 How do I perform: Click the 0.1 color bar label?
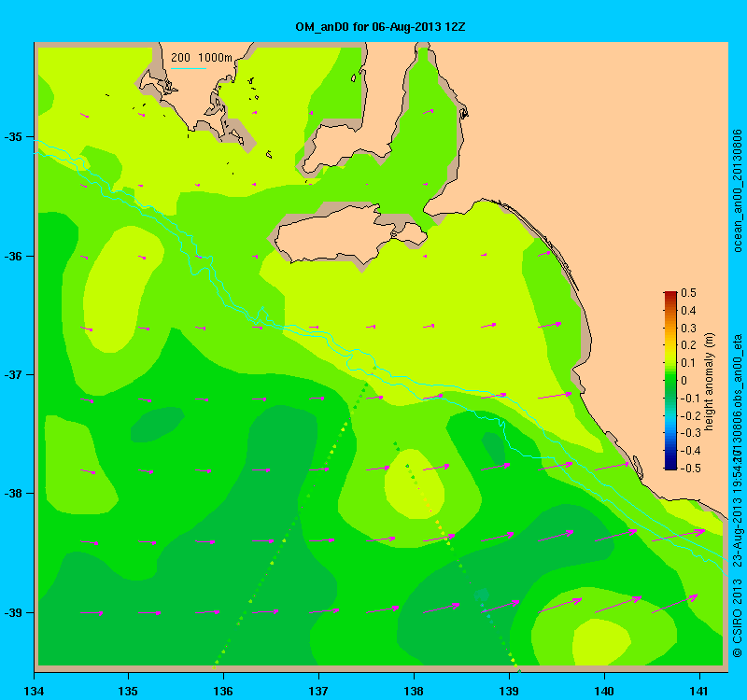pos(688,363)
